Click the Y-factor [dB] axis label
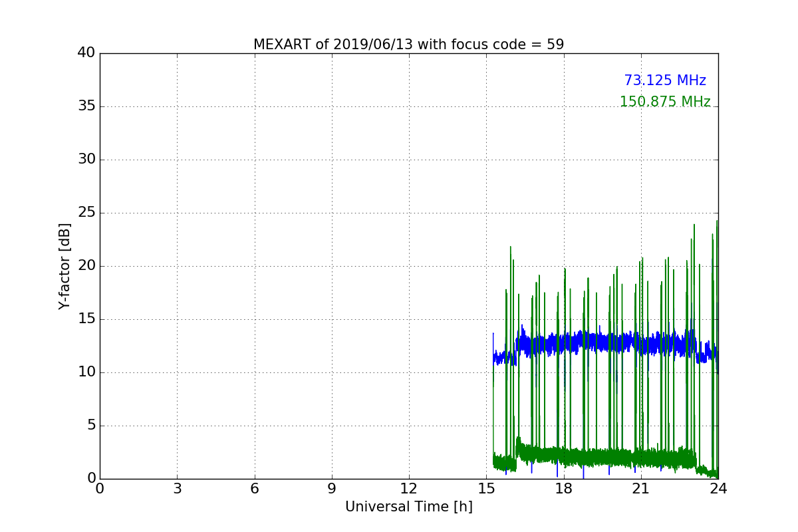 pyautogui.click(x=65, y=266)
